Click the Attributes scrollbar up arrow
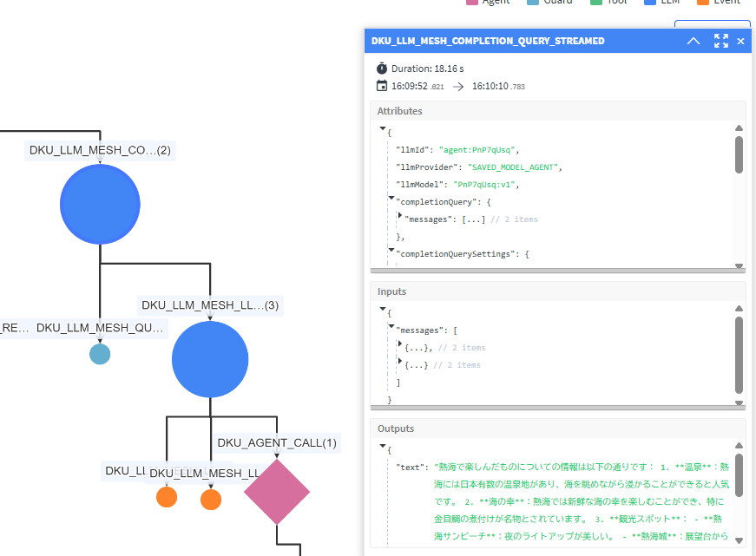Viewport: 756px width, 556px height. click(739, 128)
